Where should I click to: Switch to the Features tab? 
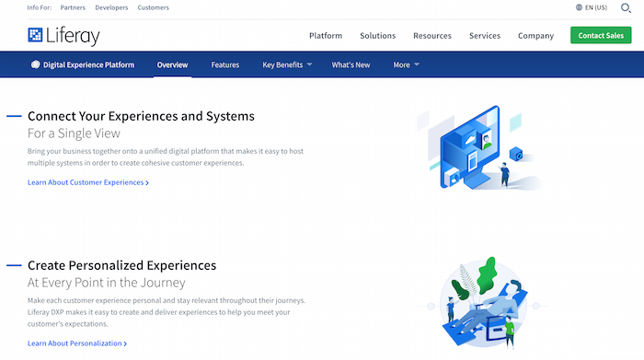(x=225, y=65)
